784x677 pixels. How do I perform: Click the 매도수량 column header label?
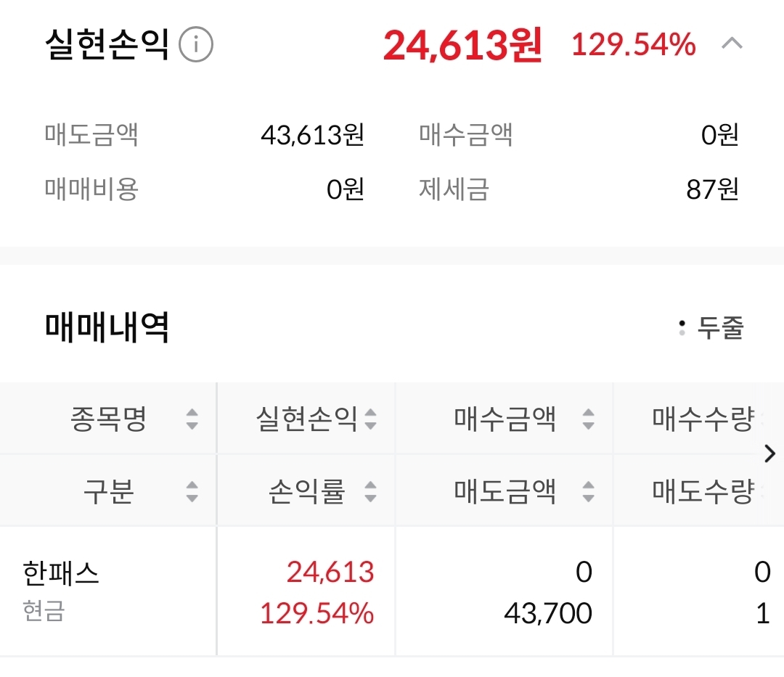pos(702,492)
